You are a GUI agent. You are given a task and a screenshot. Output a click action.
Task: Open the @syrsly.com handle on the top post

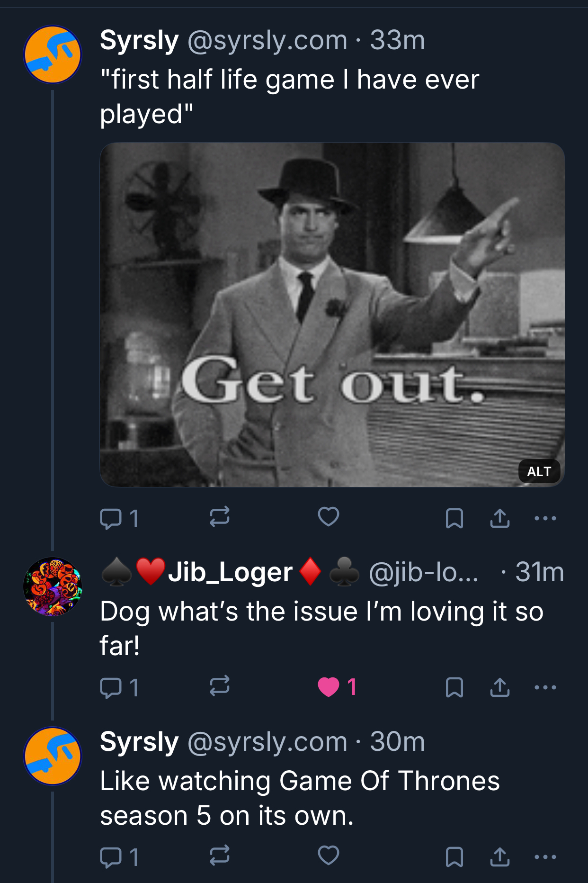(267, 40)
